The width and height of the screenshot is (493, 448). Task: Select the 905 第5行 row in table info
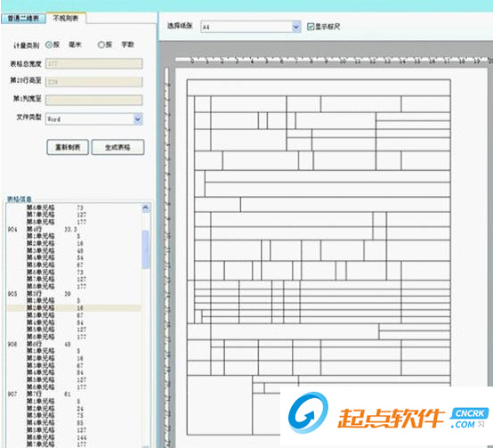(x=74, y=294)
